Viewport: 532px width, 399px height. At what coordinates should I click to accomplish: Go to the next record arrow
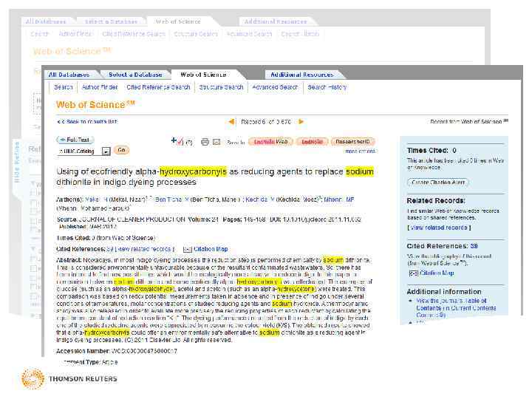(x=301, y=121)
